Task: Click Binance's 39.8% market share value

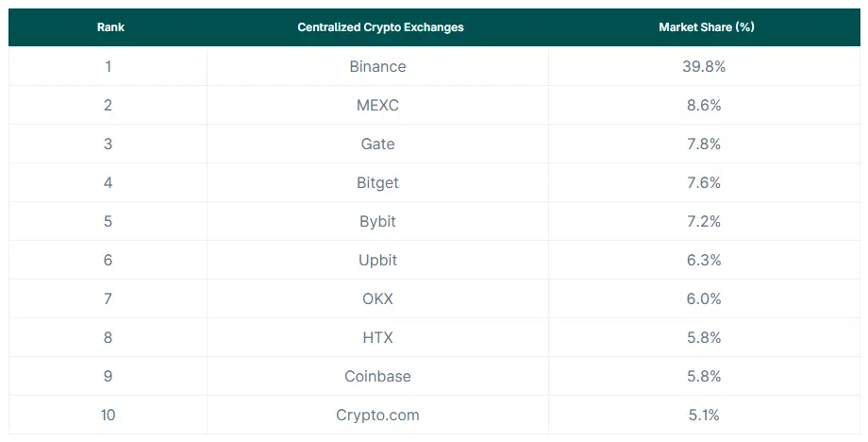Action: click(x=706, y=67)
